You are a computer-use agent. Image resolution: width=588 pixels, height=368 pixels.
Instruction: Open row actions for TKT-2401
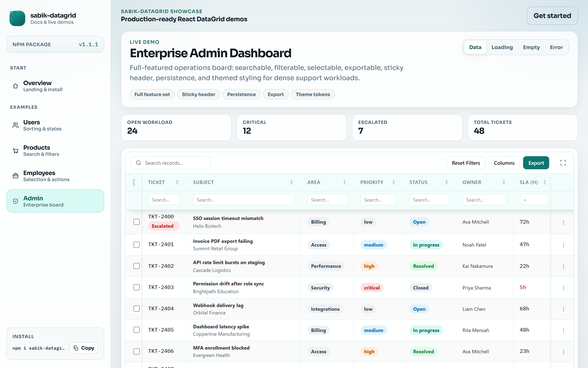coord(563,245)
